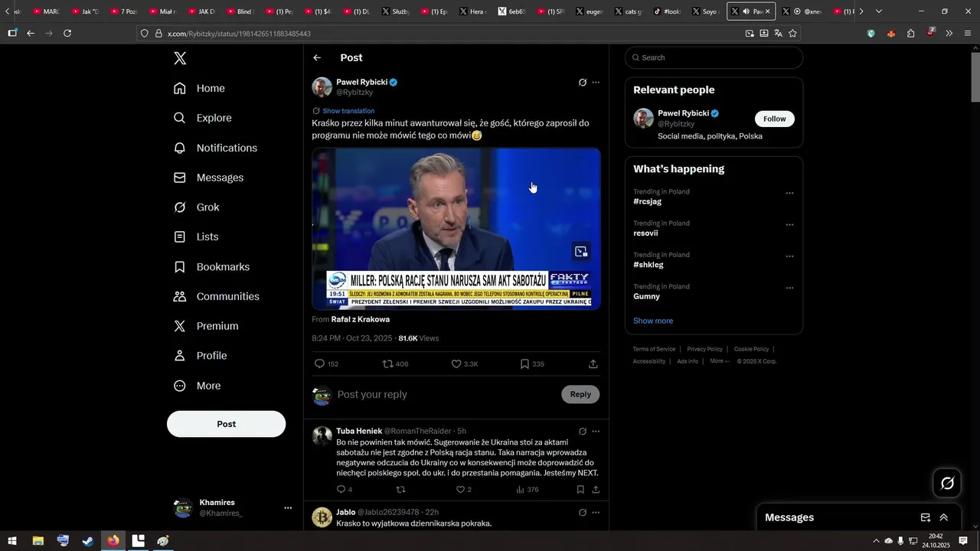Switch to the cats browser tab
This screenshot has width=980, height=551.
tap(628, 11)
